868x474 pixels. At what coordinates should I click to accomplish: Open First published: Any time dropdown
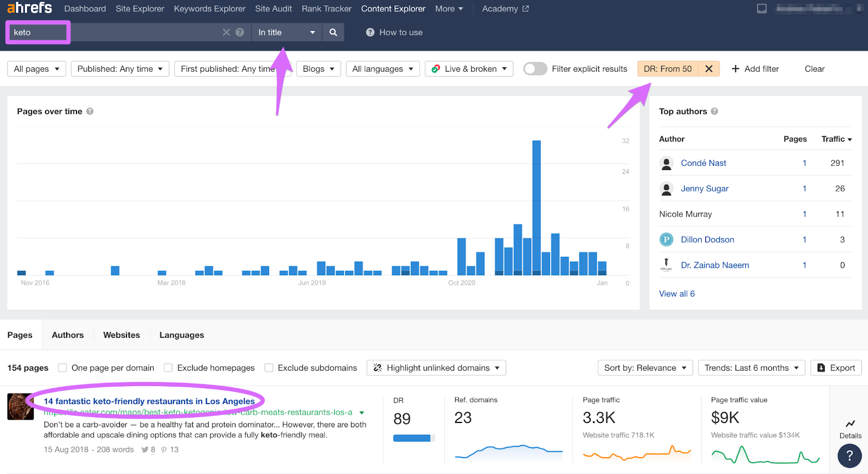pos(233,69)
